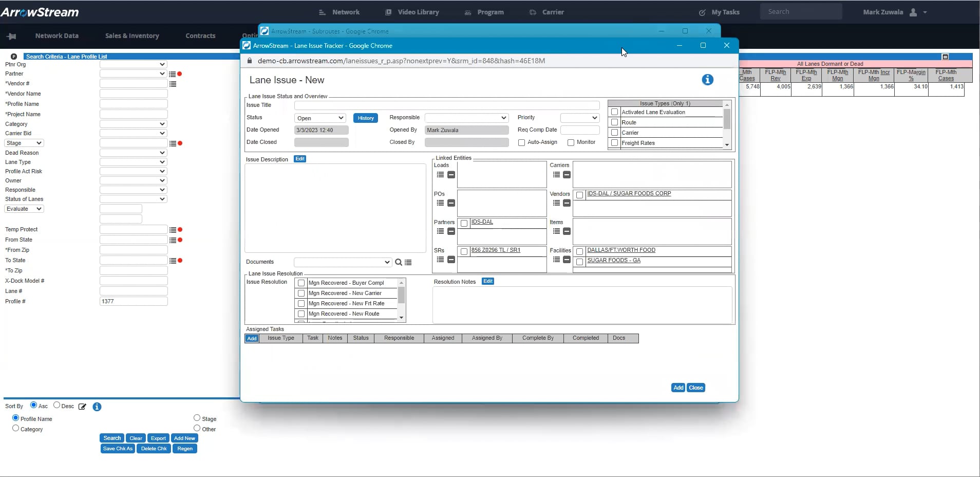Click the History button
980x477 pixels.
366,118
